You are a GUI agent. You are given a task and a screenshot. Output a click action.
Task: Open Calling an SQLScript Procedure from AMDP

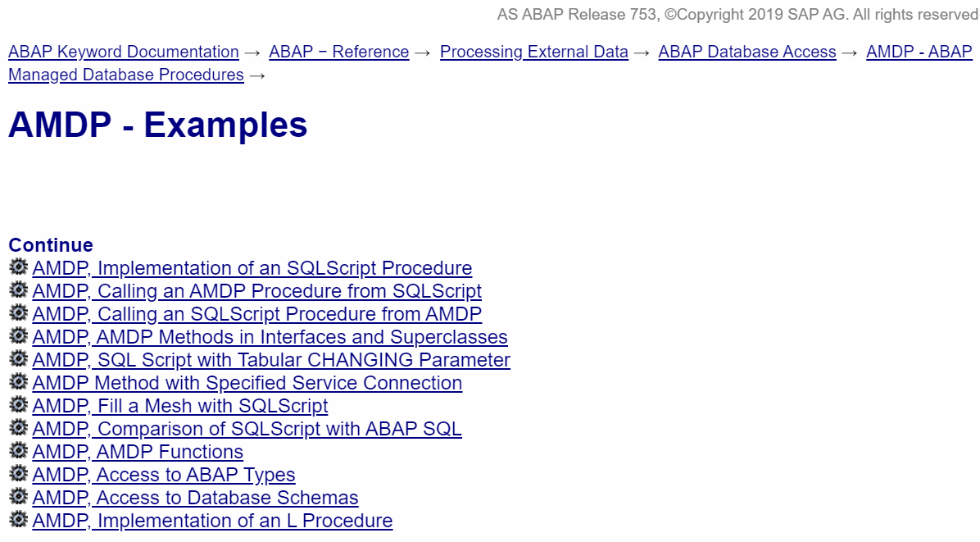[257, 314]
